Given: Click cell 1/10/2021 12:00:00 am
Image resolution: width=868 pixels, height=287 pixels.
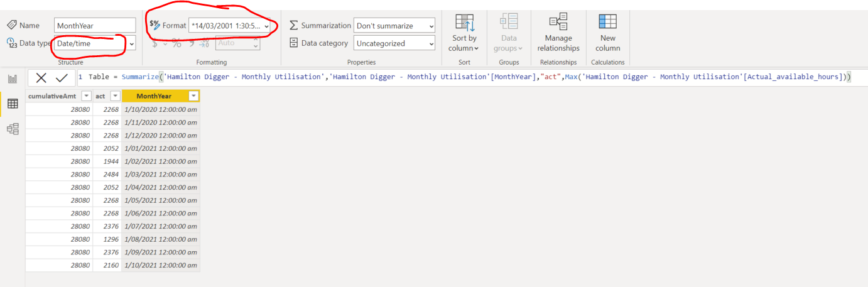Looking at the screenshot, I should 161,265.
